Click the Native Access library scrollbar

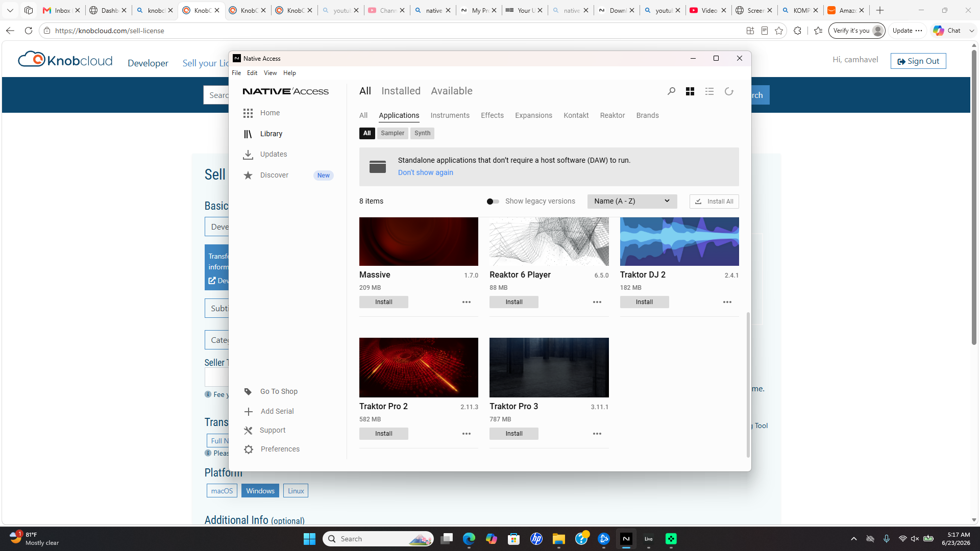(x=748, y=385)
